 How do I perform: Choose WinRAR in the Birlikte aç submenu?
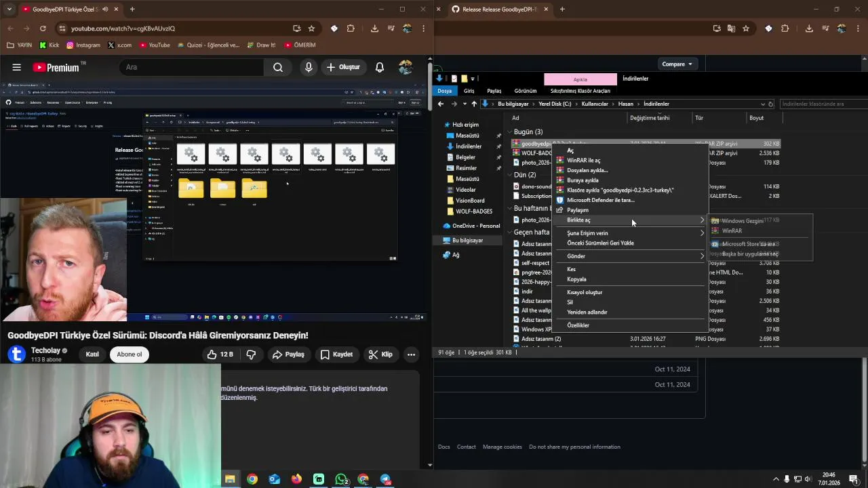[x=732, y=231]
